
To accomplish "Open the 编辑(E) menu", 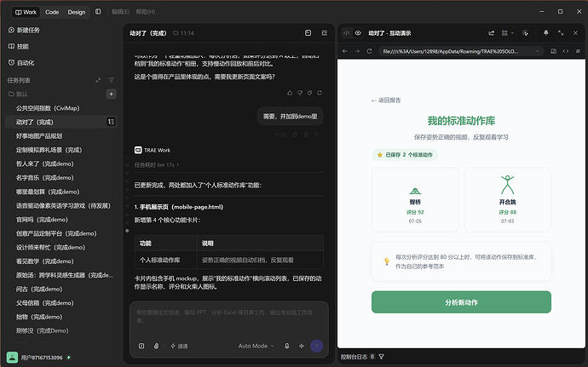I will 120,12.
